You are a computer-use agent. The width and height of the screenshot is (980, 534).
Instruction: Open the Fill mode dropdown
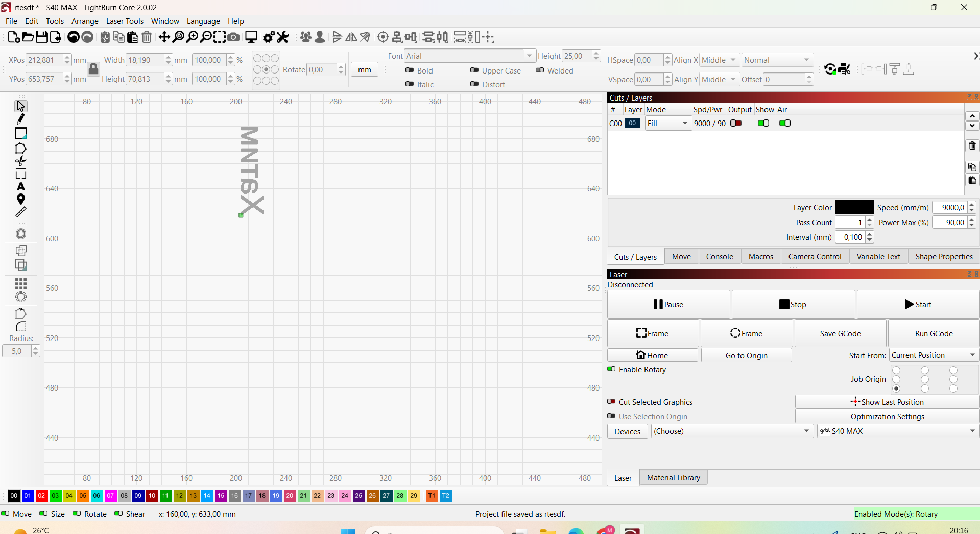(667, 124)
